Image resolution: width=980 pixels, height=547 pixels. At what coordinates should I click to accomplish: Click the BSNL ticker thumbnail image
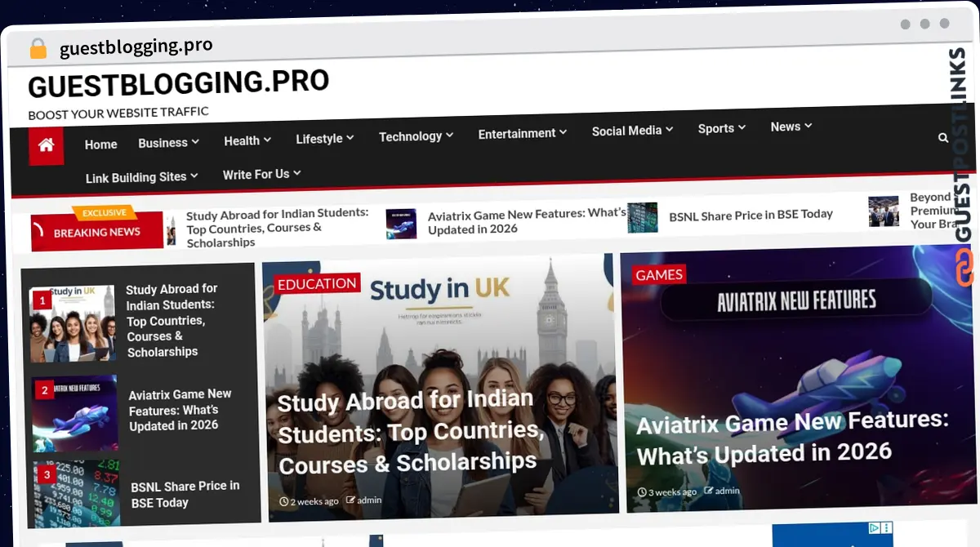click(643, 217)
